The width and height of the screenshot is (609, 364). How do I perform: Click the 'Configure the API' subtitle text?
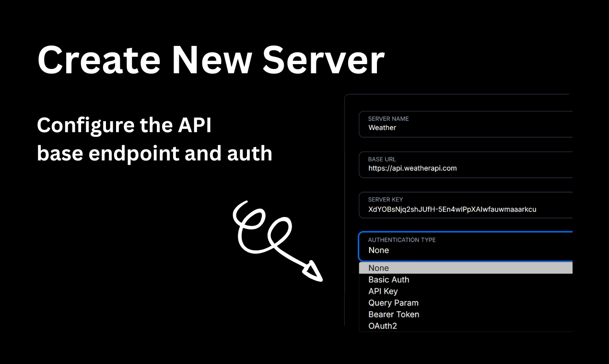coord(124,125)
